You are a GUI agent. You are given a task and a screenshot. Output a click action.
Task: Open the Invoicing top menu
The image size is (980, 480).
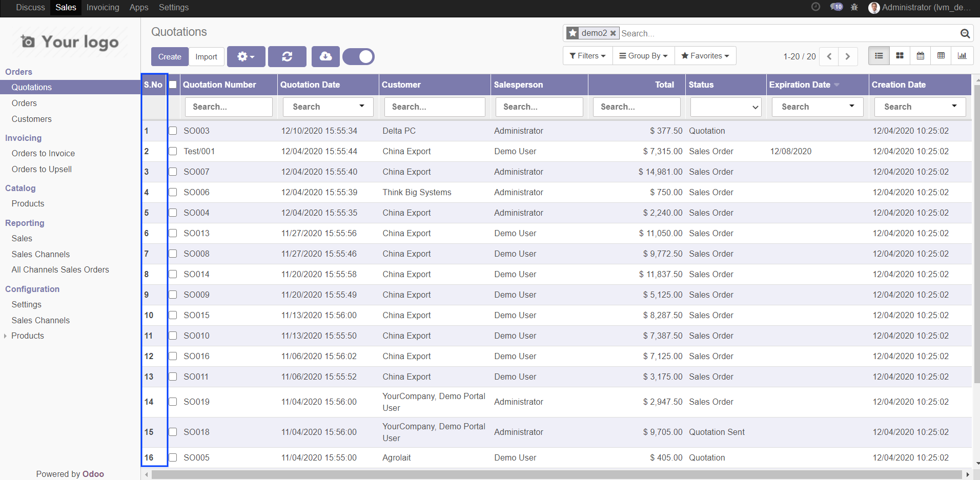pyautogui.click(x=103, y=7)
